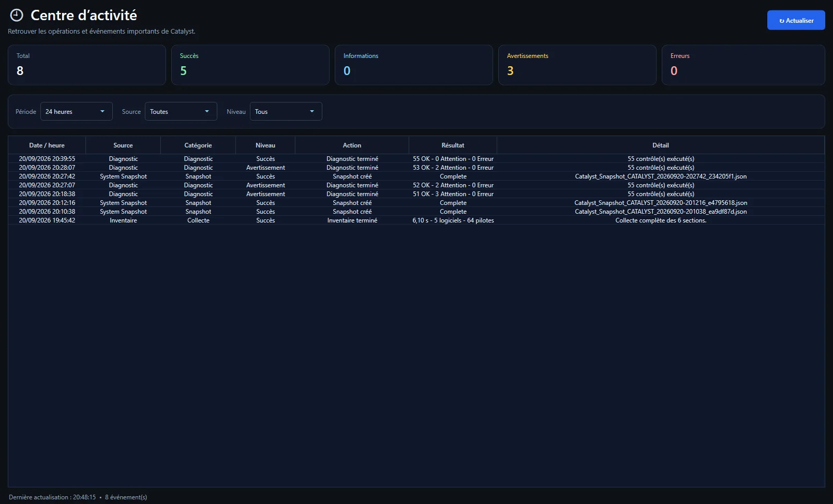This screenshot has height=504, width=833.
Task: Click the snapshot file ending ea9df87d.json
Action: click(x=661, y=212)
